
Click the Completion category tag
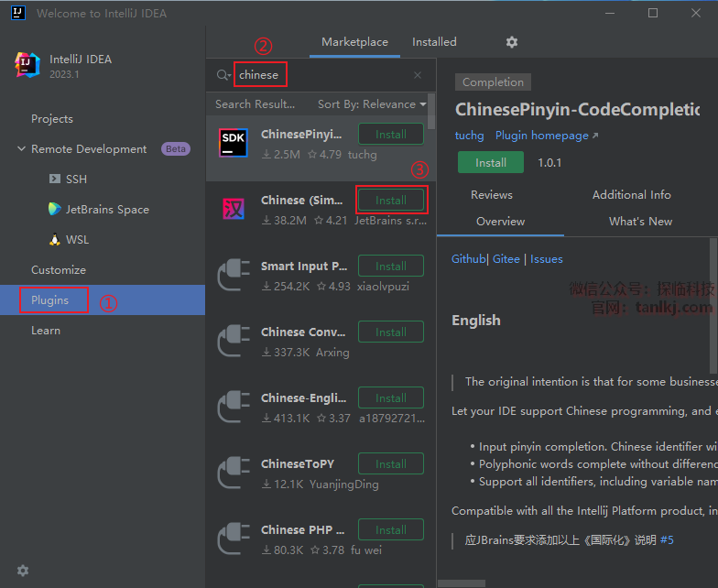(493, 82)
